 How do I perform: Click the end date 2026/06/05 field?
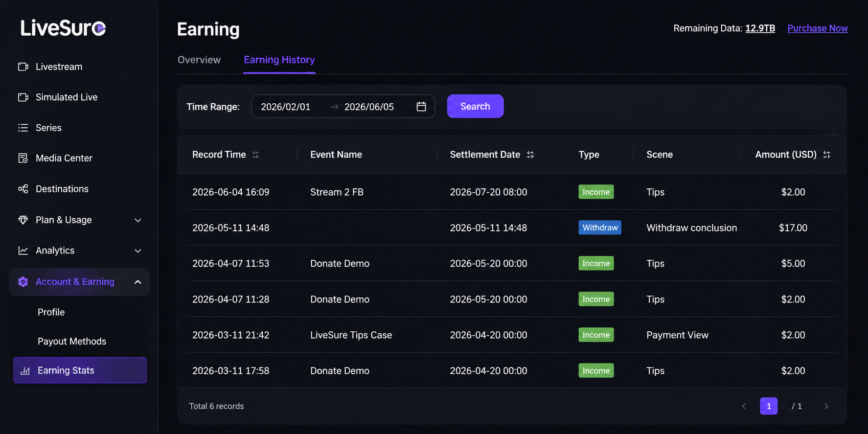click(x=369, y=107)
